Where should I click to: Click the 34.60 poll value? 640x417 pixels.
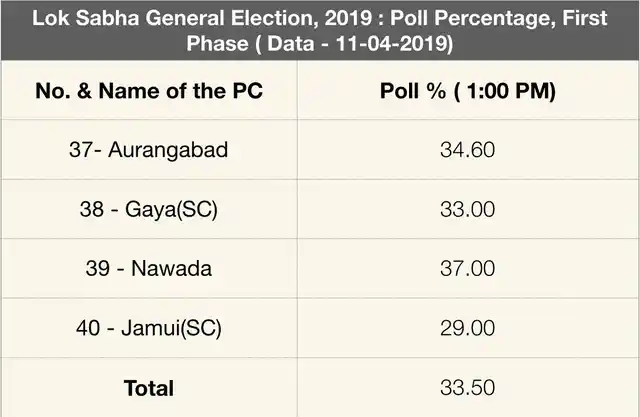[468, 150]
